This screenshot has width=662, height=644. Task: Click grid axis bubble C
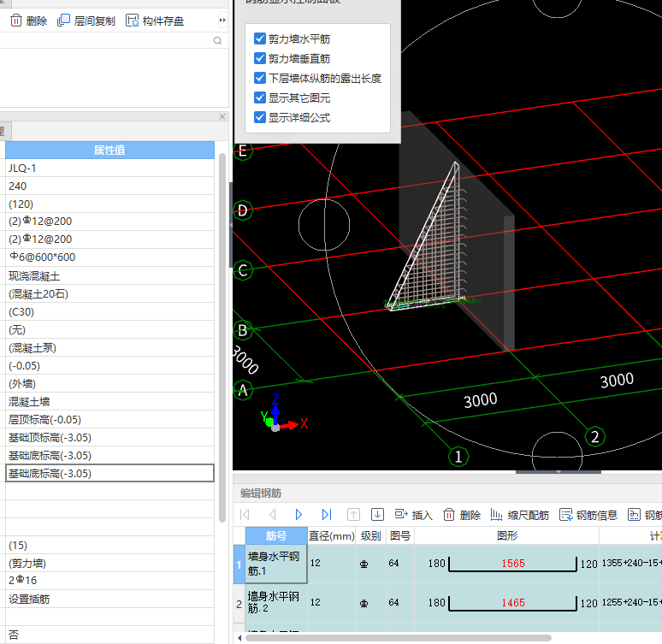243,270
